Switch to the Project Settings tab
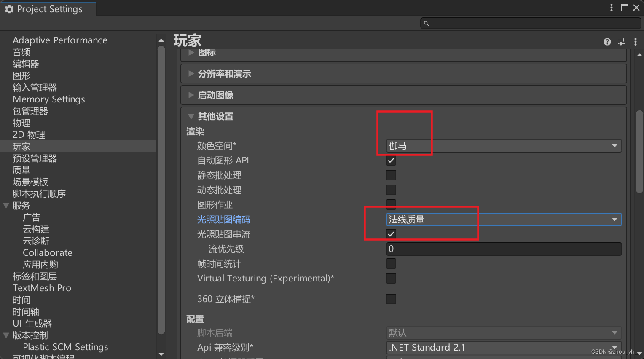This screenshot has height=359, width=644. click(47, 9)
